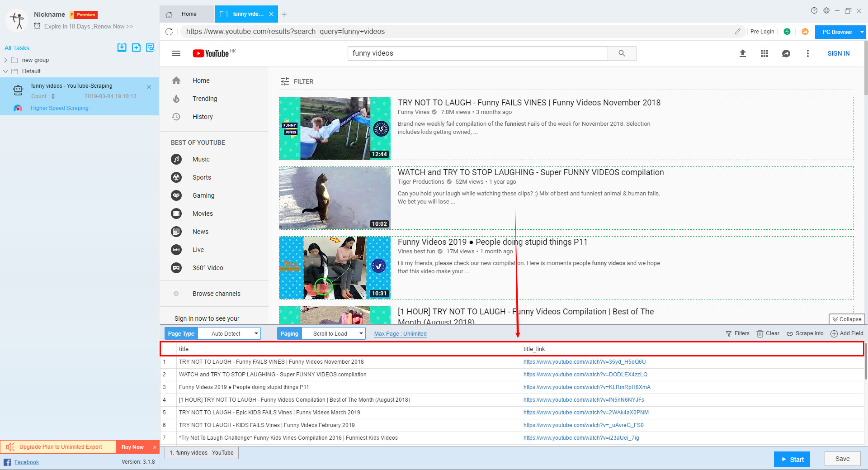Click Browse channels in sidebar

[217, 294]
